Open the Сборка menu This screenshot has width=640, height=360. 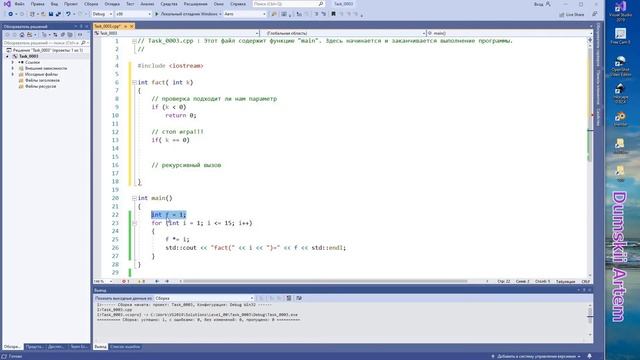point(91,4)
